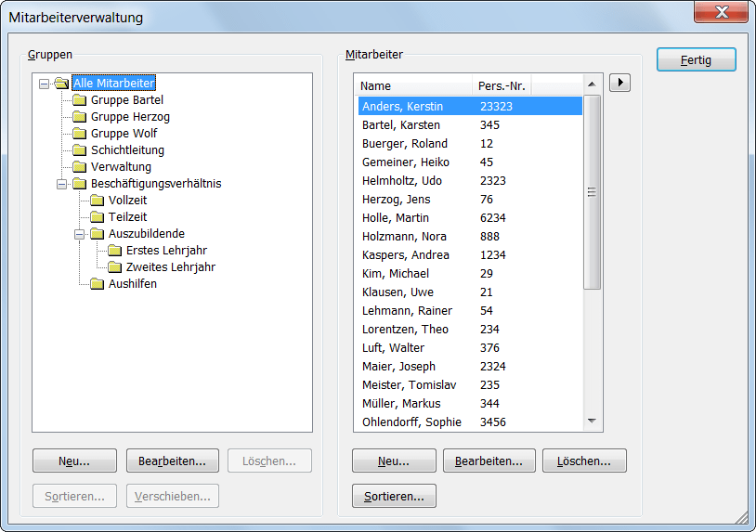The width and height of the screenshot is (756, 532).
Task: Click the yellow Vollzeit folder icon
Action: point(97,201)
